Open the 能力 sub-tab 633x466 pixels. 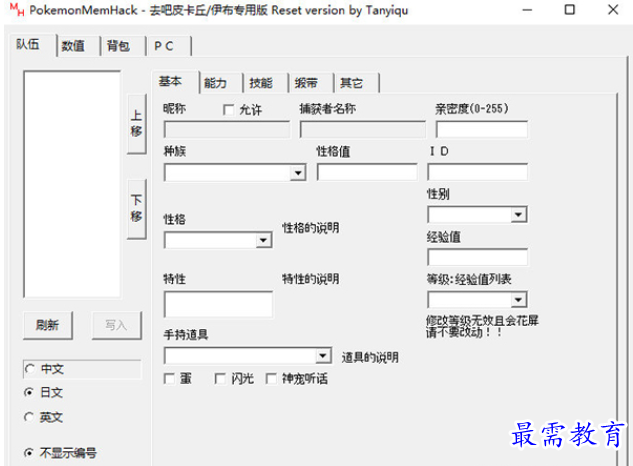click(x=220, y=83)
